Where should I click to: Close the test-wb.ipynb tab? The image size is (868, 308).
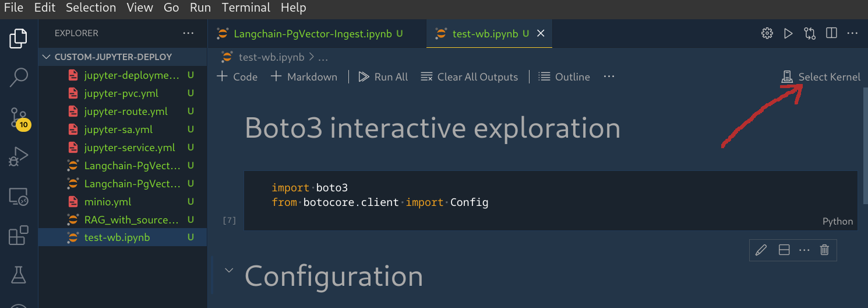click(x=541, y=33)
